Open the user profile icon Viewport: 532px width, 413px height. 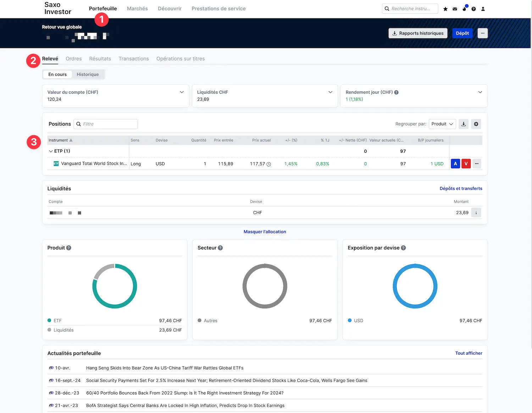[x=483, y=9]
